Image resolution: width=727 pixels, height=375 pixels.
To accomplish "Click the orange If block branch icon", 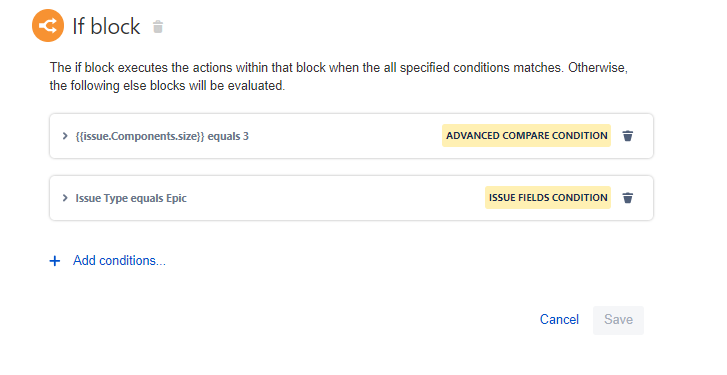I will [48, 25].
